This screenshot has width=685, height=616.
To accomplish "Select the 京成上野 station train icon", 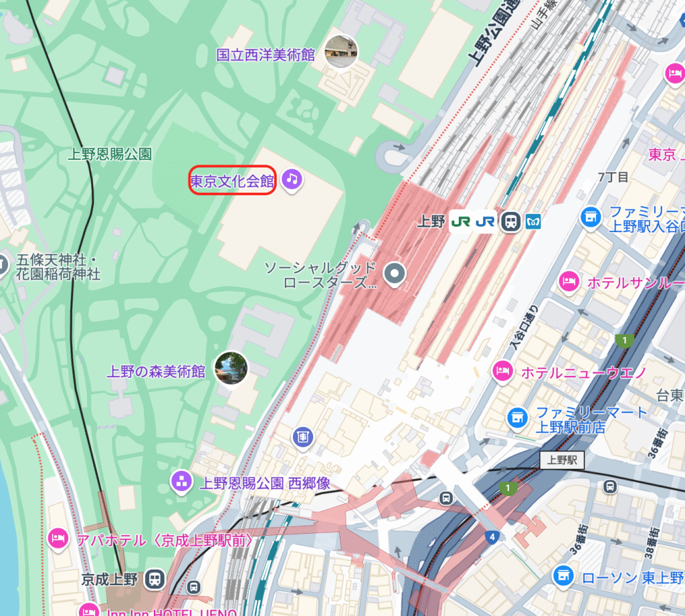I will [155, 579].
